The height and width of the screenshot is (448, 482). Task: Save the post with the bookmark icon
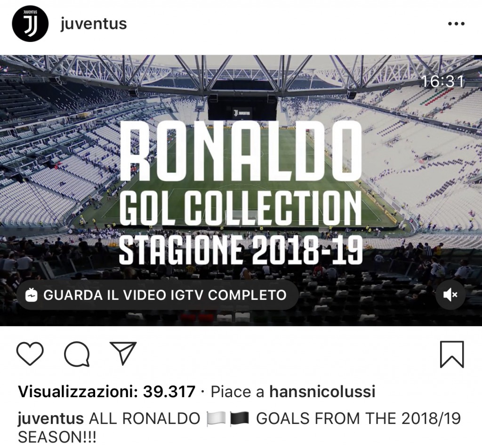452,354
